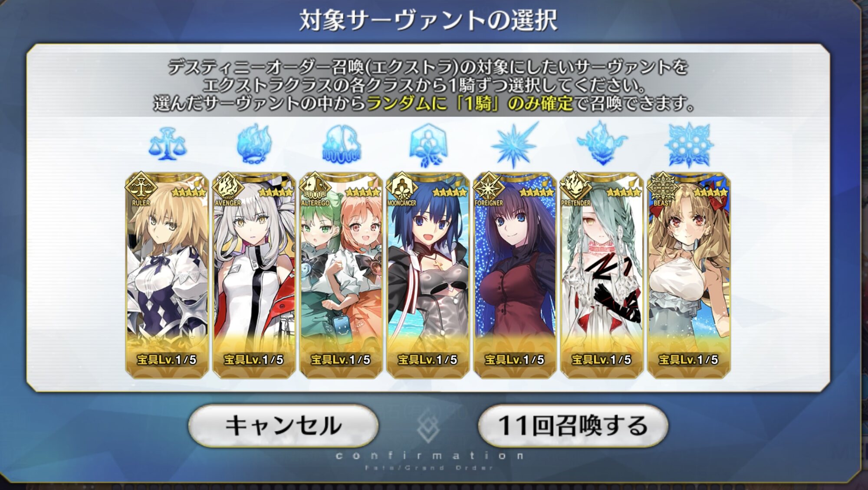Click the キャンセル cancel button
This screenshot has width=868, height=490.
pyautogui.click(x=283, y=425)
